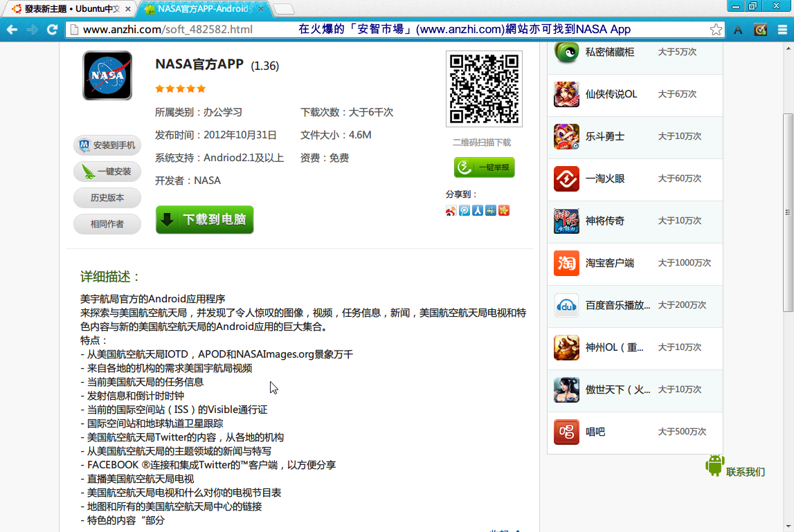Click the QR code download image
Image resolution: width=794 pixels, height=532 pixels.
pos(484,89)
